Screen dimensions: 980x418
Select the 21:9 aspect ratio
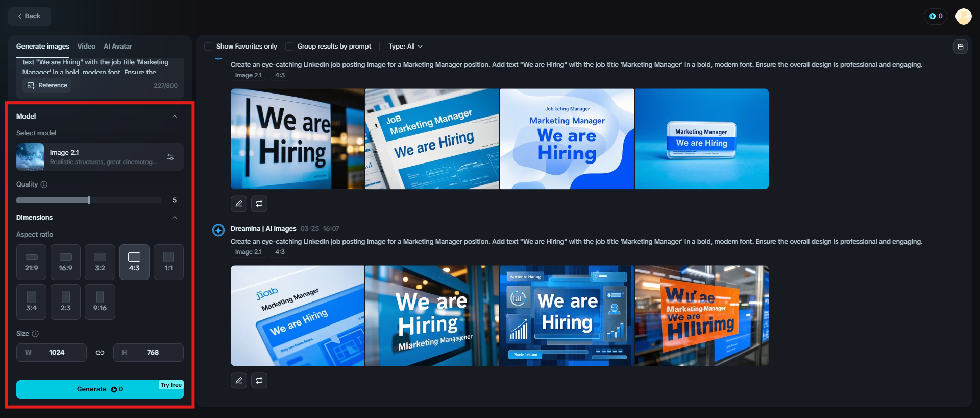32,262
